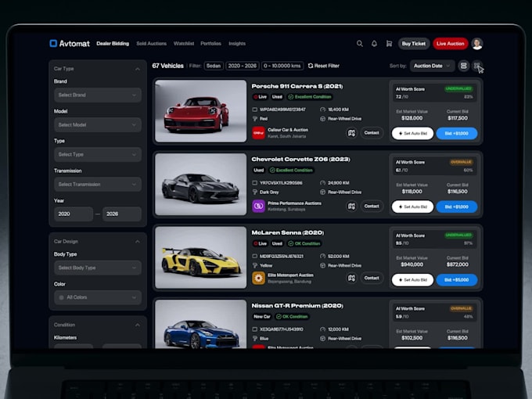This screenshot has width=532, height=399.
Task: Click the Avtomat logo
Action: pyautogui.click(x=70, y=44)
